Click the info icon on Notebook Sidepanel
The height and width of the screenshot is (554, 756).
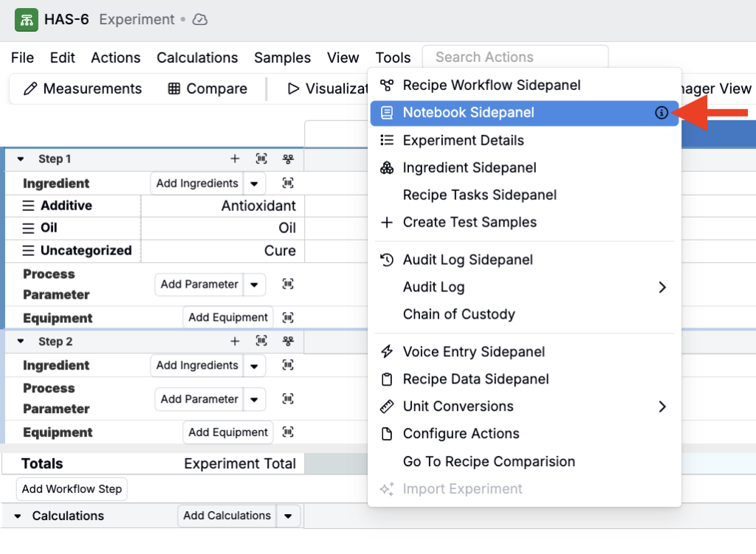[x=661, y=113]
